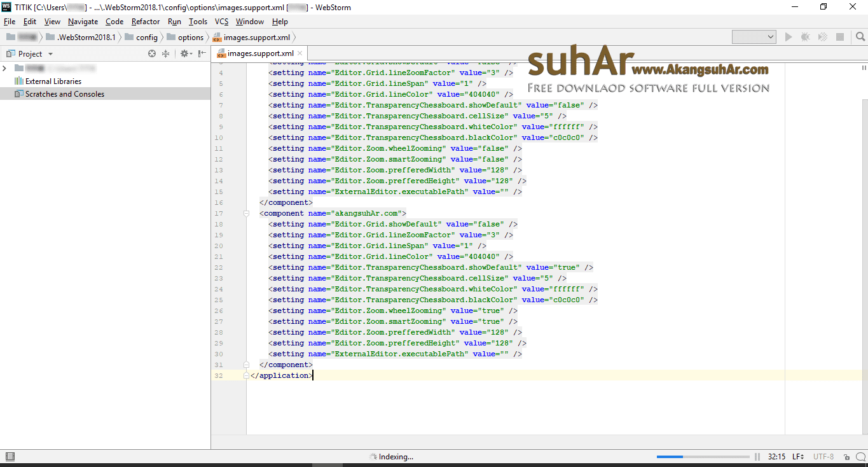Open Project panel settings gear
The height and width of the screenshot is (467, 868).
185,53
